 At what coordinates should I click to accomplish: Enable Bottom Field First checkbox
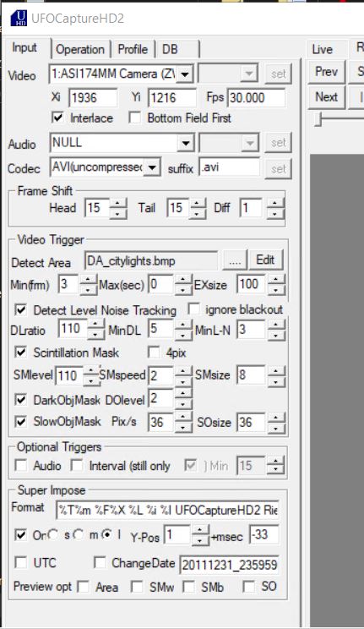[x=134, y=118]
